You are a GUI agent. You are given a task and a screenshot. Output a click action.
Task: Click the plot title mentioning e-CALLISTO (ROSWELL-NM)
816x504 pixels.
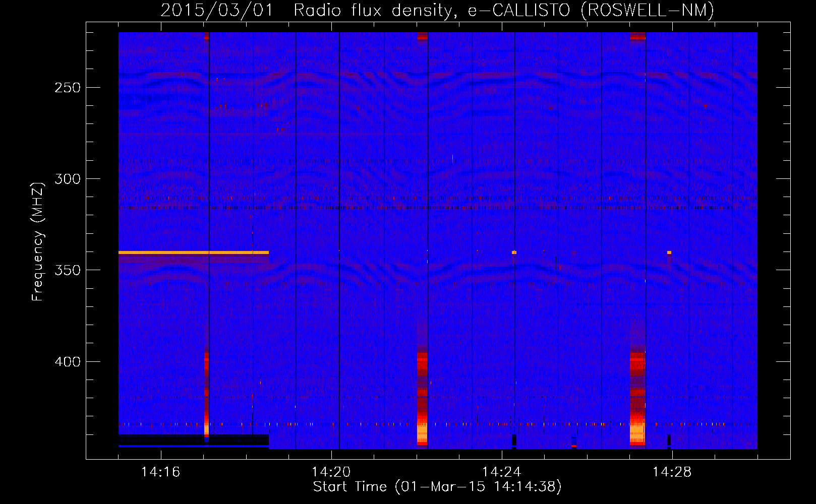pyautogui.click(x=437, y=10)
